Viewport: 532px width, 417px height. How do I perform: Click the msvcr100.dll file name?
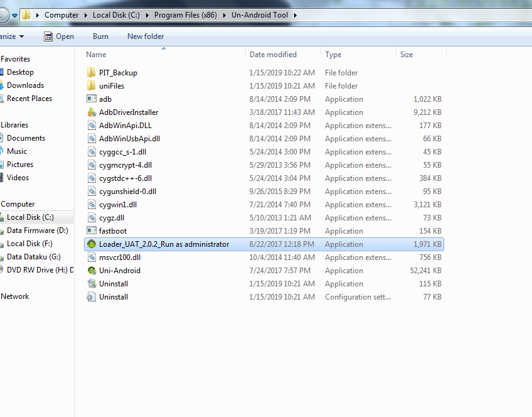(120, 257)
